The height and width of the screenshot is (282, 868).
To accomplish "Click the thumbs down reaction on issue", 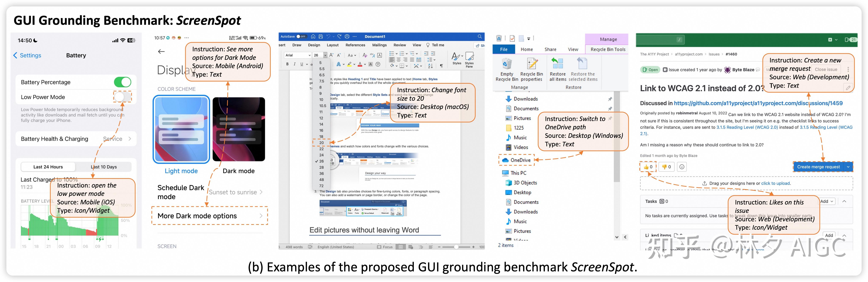I will (666, 167).
